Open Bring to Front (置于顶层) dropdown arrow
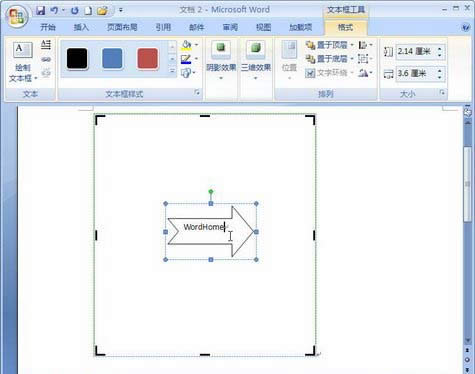This screenshot has width=475, height=374. click(352, 45)
